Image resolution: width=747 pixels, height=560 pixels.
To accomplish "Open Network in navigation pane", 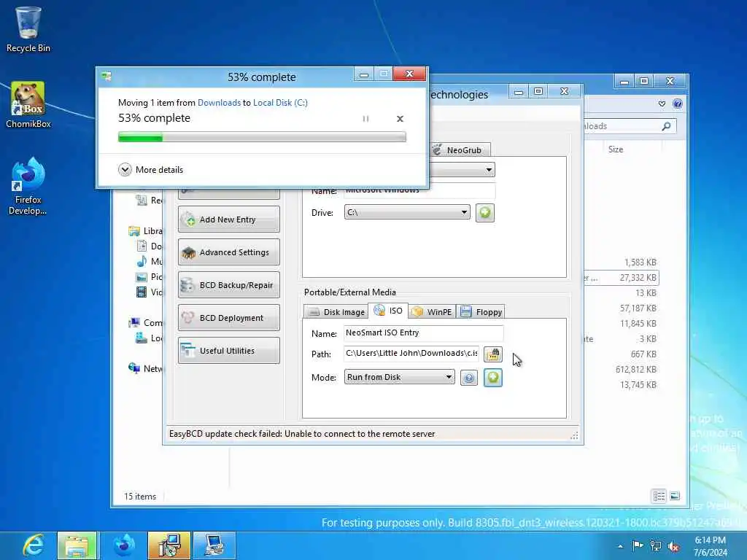I will pyautogui.click(x=146, y=368).
